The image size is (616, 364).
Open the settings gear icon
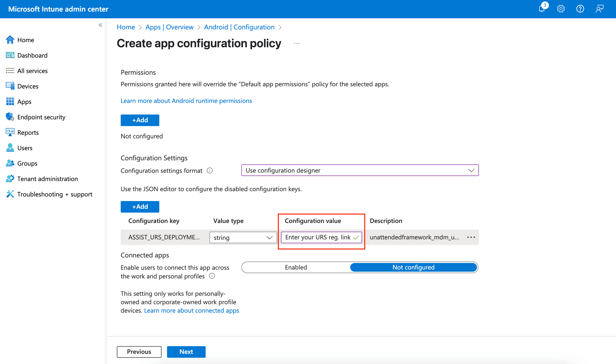pyautogui.click(x=561, y=9)
